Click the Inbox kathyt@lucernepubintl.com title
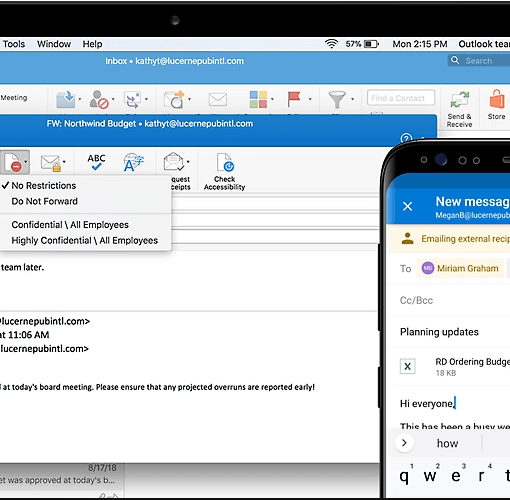This screenshot has height=500, width=510. 174,61
